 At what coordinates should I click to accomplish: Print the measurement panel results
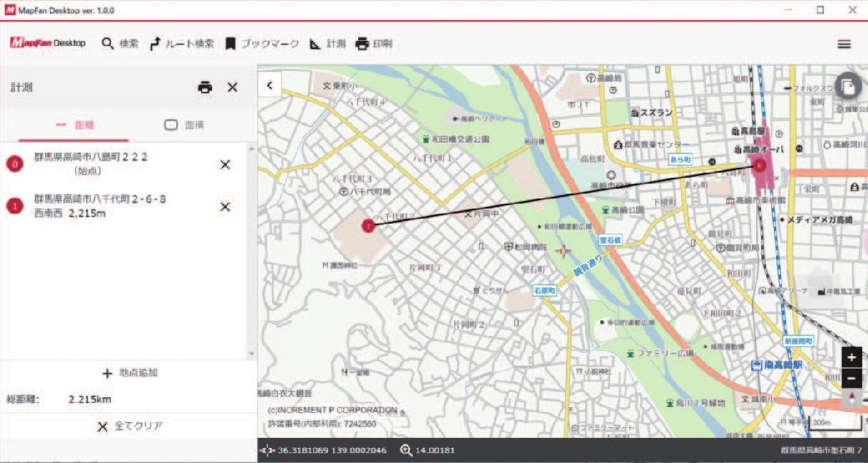coord(204,87)
